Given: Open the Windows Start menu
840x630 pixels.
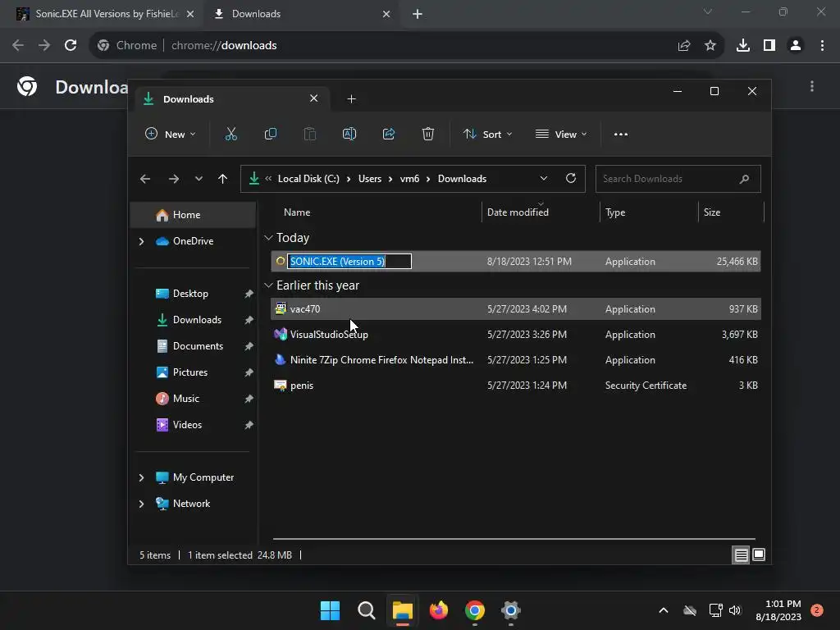Looking at the screenshot, I should pyautogui.click(x=330, y=610).
